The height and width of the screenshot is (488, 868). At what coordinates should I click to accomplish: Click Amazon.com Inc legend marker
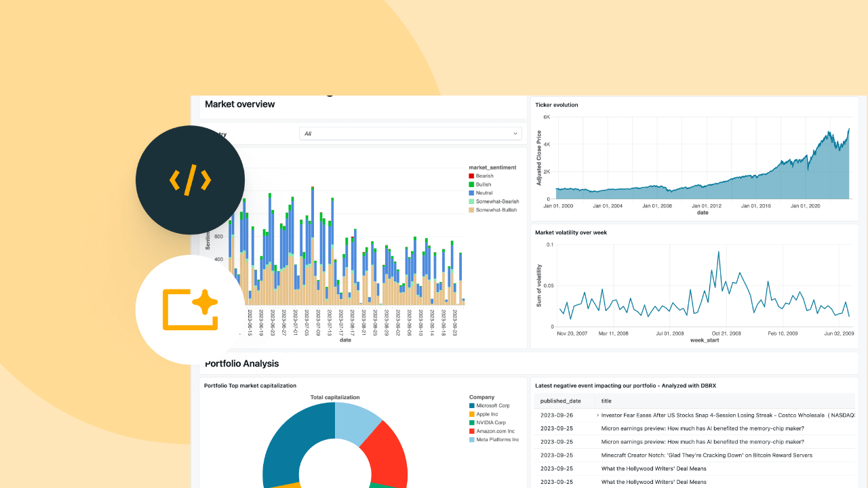click(x=472, y=431)
